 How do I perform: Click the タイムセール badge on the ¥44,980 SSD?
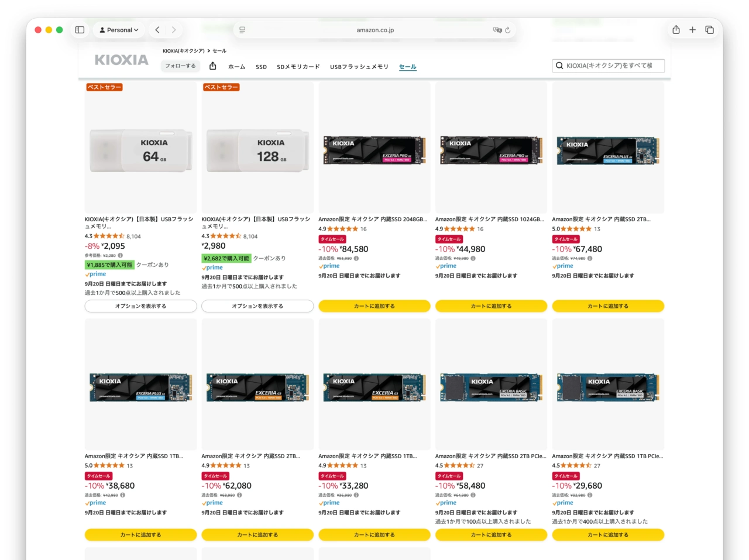click(x=449, y=239)
